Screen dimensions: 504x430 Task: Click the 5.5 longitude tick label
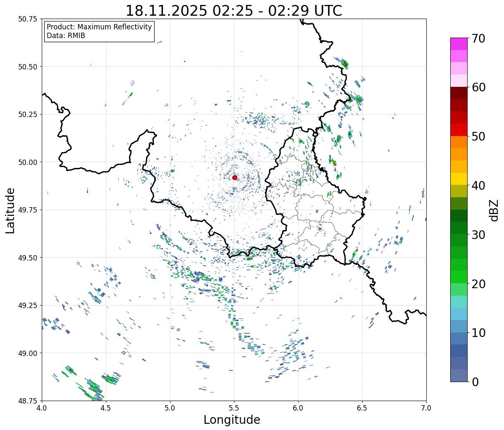(x=234, y=408)
